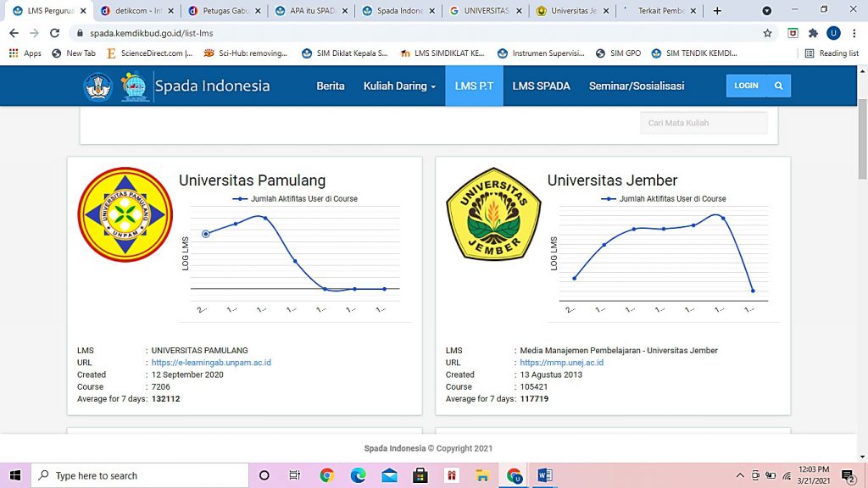Open LMS SPADA menu item
The height and width of the screenshot is (488, 868).
pyautogui.click(x=541, y=86)
